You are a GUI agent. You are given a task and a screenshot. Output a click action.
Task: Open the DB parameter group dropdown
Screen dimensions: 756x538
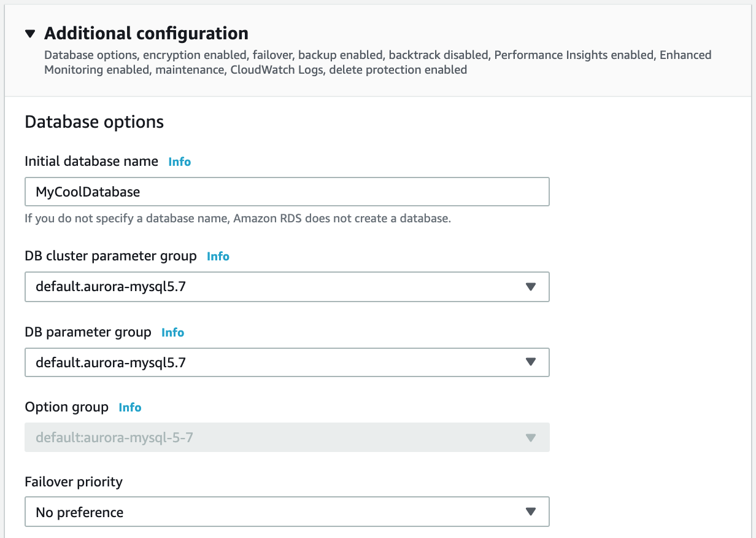pyautogui.click(x=287, y=362)
